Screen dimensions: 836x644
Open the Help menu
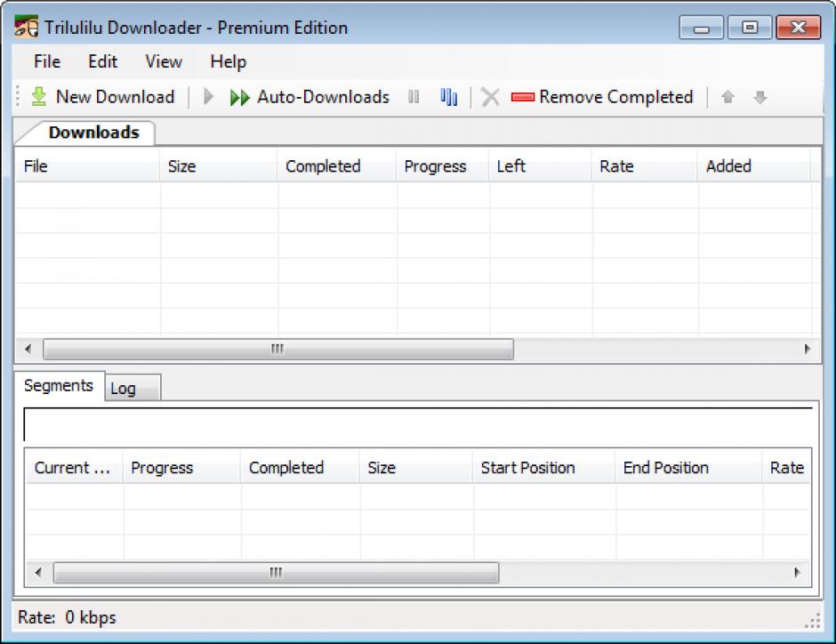[229, 62]
